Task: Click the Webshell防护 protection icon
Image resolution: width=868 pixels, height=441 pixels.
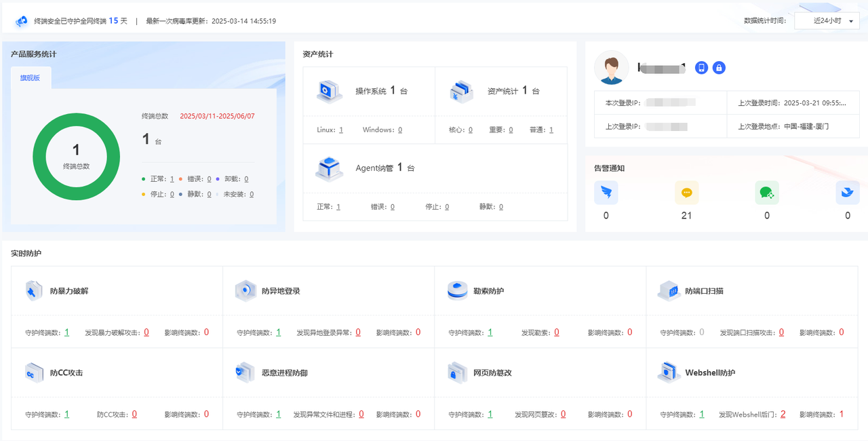Action: [x=669, y=372]
